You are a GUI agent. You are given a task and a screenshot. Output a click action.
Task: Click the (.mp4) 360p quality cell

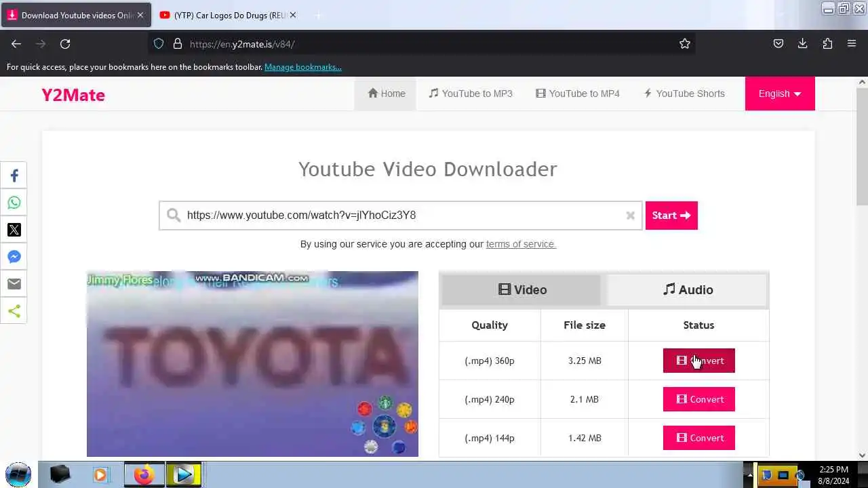click(x=490, y=361)
